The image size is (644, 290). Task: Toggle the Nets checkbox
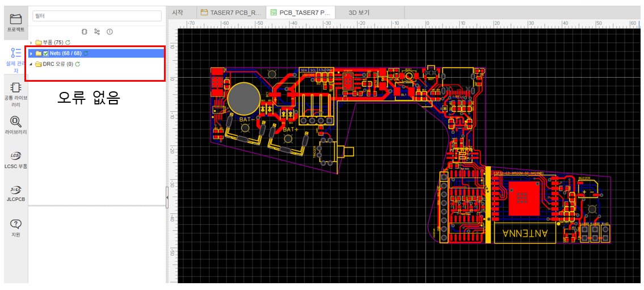[x=45, y=53]
